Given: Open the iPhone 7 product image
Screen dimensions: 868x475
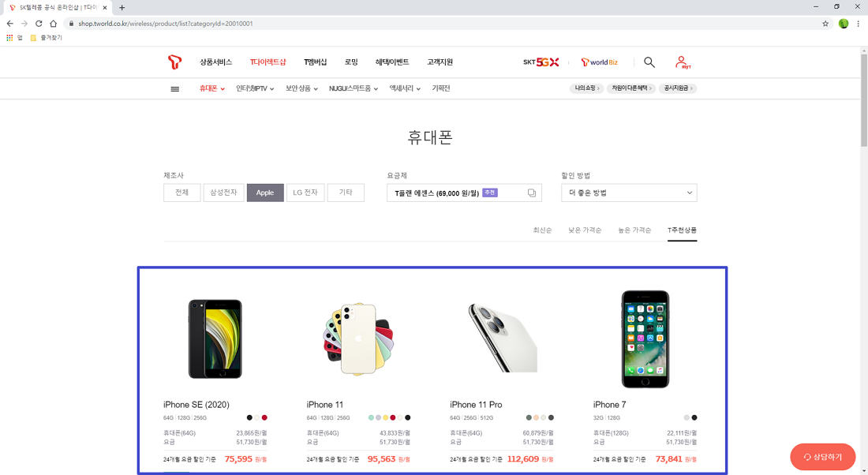Looking at the screenshot, I should pos(645,338).
